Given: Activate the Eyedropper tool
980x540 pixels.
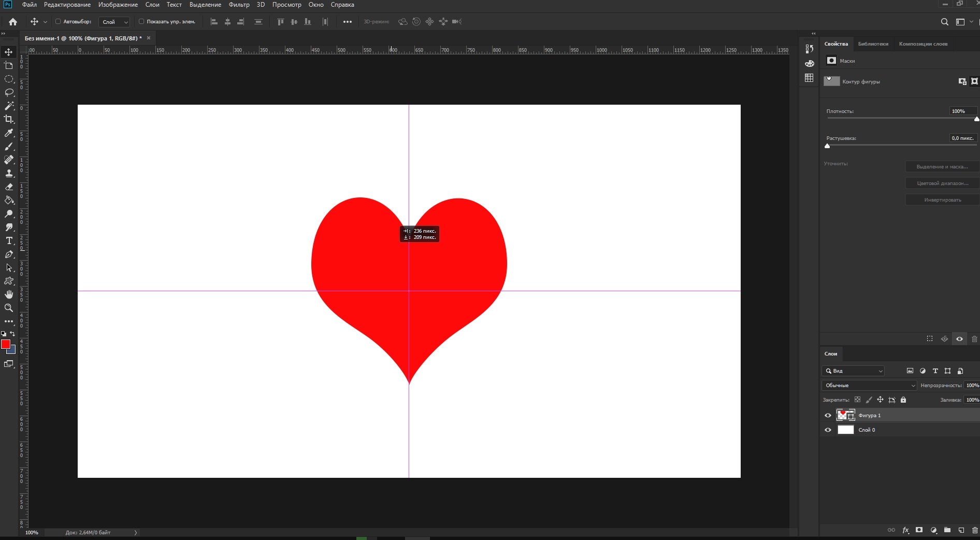Looking at the screenshot, I should click(9, 133).
